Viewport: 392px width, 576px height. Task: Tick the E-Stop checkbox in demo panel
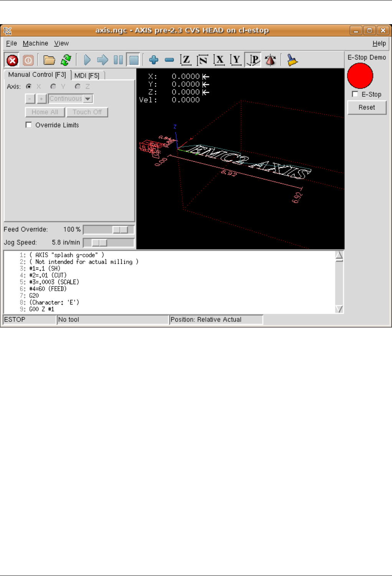[355, 94]
